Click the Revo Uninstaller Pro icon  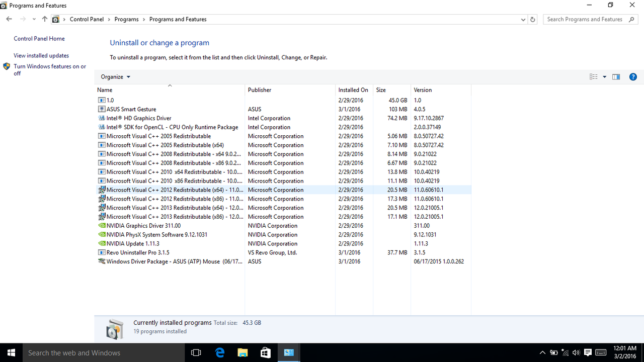[102, 252]
